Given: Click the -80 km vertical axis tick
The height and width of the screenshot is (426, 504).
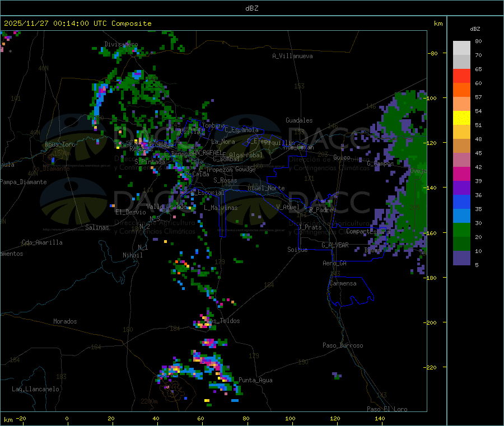Looking at the screenshot, I should (433, 53).
